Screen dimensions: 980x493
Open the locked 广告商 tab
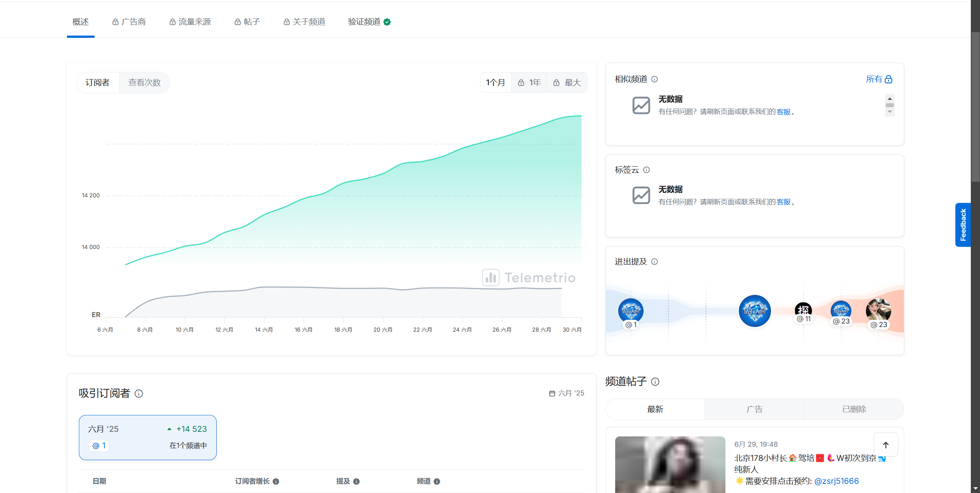pyautogui.click(x=129, y=22)
